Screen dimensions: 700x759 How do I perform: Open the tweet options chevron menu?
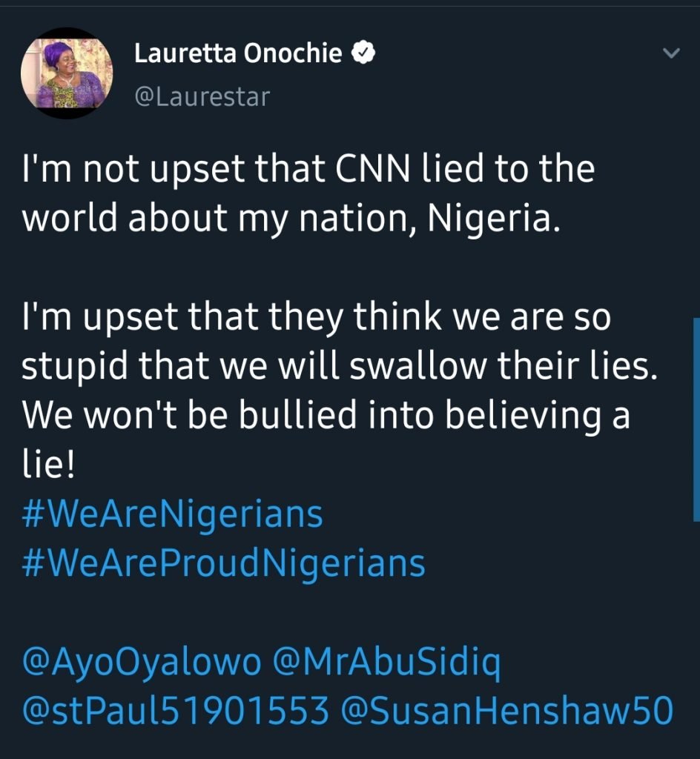pyautogui.click(x=670, y=53)
